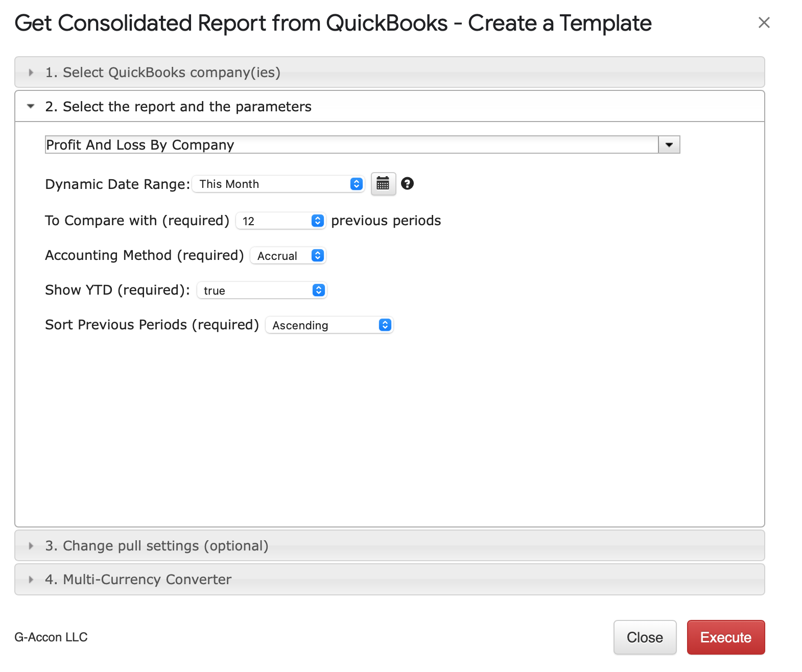The height and width of the screenshot is (672, 802).
Task: Click the G-Accon LLC text
Action: click(51, 637)
